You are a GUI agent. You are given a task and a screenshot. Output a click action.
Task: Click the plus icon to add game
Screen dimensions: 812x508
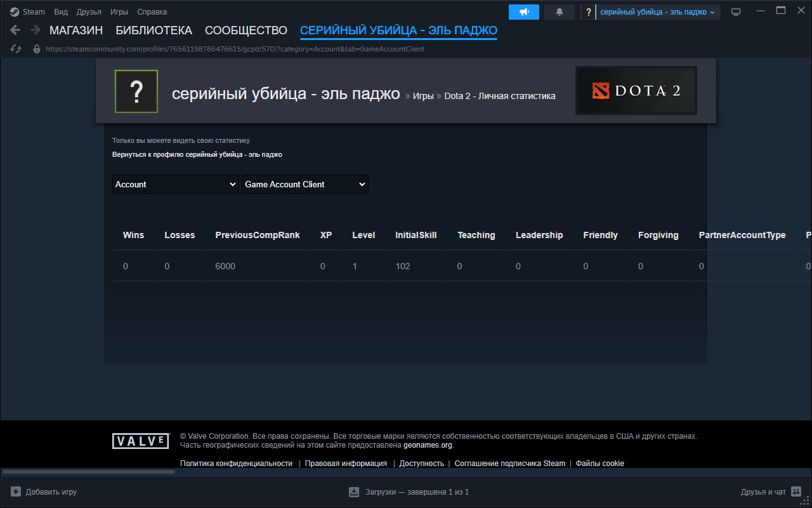(x=16, y=491)
